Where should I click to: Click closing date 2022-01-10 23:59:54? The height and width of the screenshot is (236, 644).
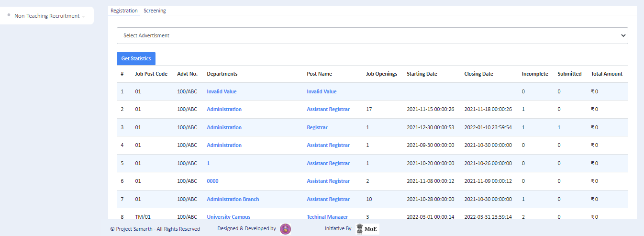(488, 127)
